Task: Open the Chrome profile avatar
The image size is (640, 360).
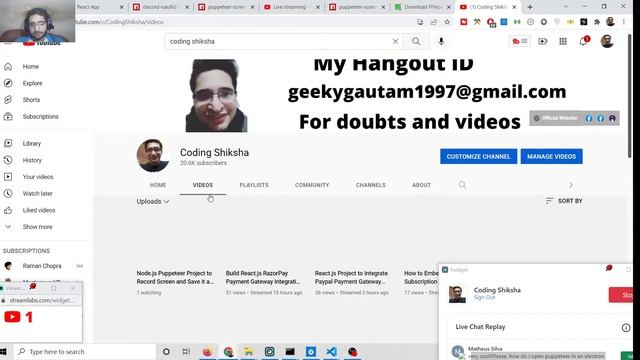Action: [610, 22]
